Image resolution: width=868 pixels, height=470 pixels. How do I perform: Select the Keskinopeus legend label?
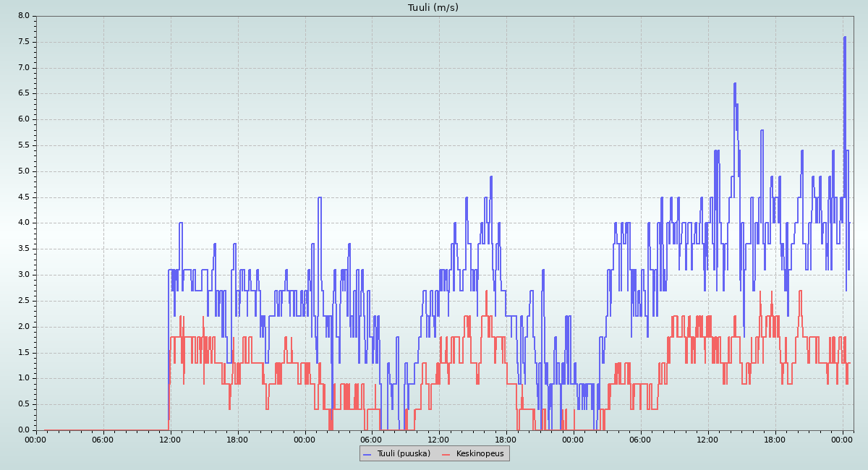coord(480,453)
